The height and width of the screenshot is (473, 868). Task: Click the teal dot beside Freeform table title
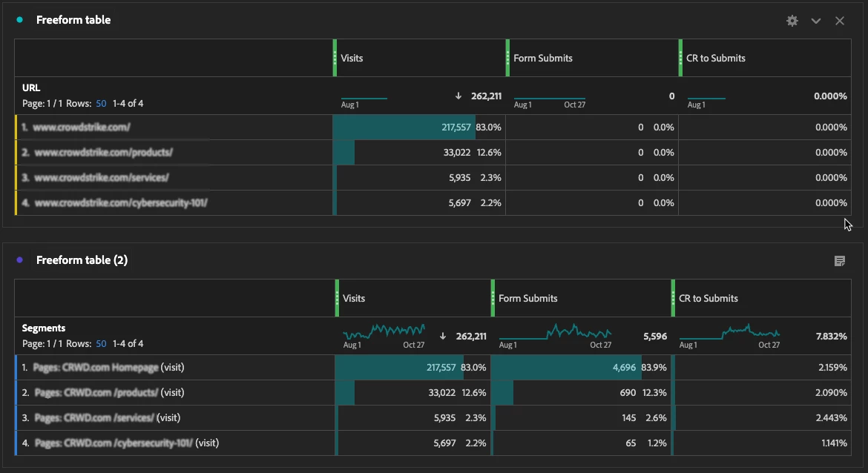20,20
